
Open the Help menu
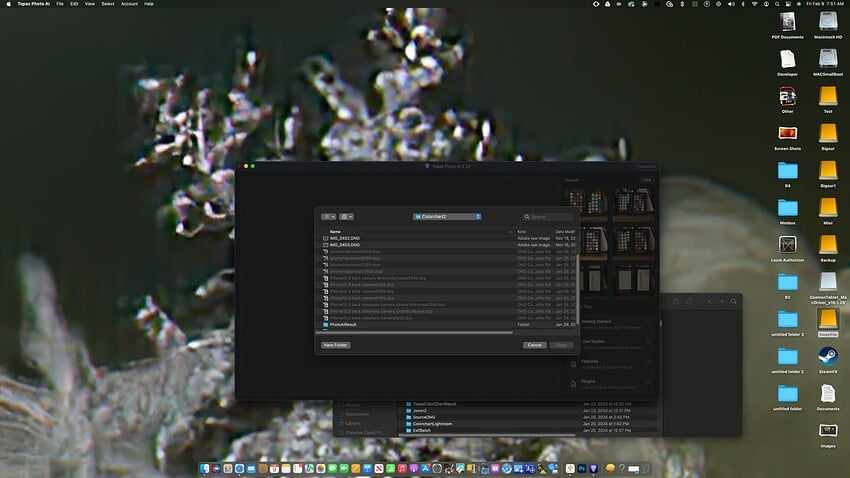[149, 4]
